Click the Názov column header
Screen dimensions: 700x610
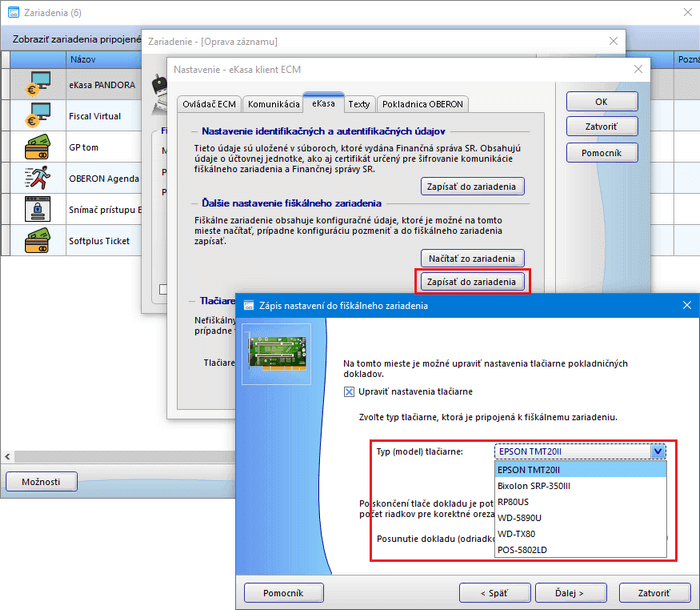(82, 60)
